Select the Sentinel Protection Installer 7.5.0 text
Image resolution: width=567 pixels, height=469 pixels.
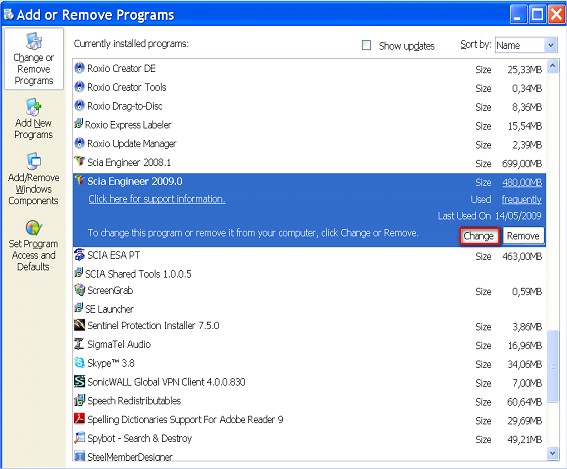[153, 325]
